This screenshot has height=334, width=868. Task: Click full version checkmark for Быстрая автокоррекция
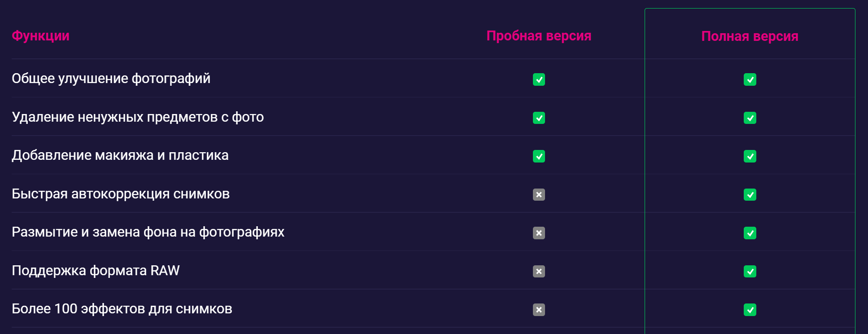click(750, 194)
